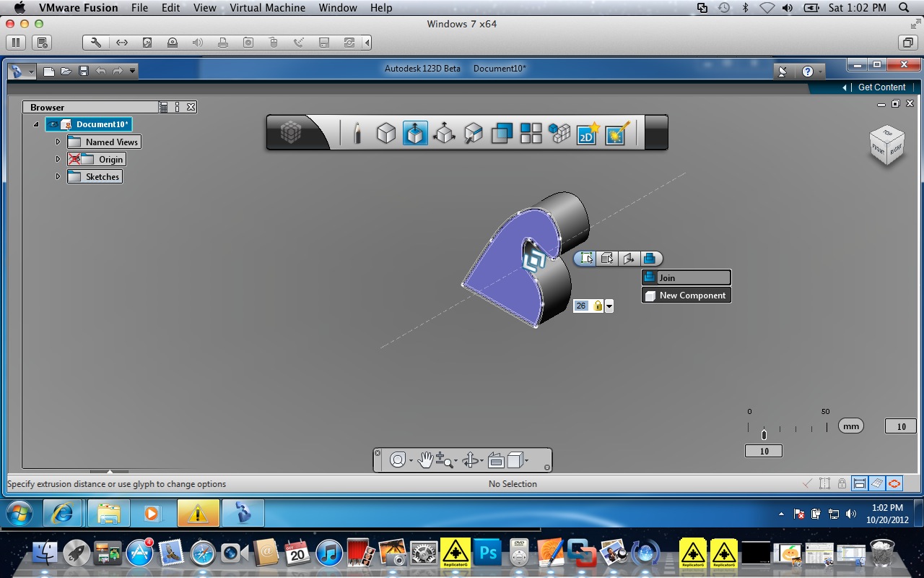This screenshot has height=578, width=924.
Task: Click the Redo arrow
Action: [x=118, y=71]
